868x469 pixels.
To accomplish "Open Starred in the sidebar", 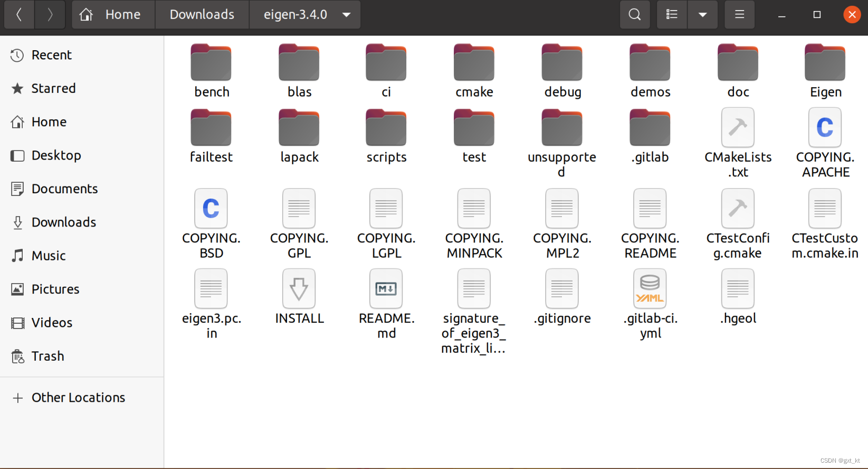I will (x=82, y=88).
